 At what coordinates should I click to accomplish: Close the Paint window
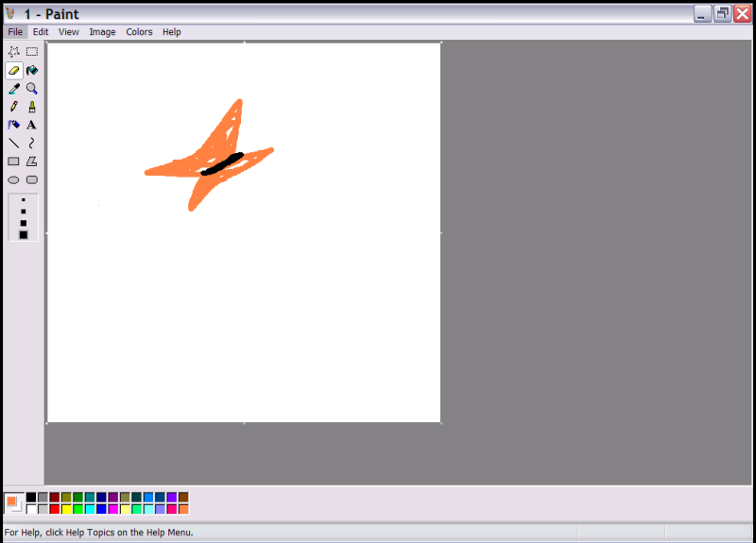click(743, 14)
